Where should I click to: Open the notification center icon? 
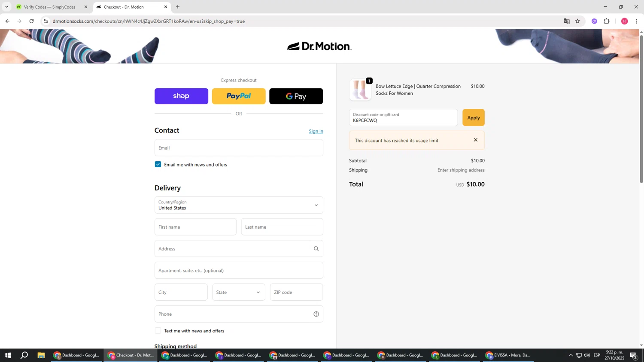[x=634, y=355]
